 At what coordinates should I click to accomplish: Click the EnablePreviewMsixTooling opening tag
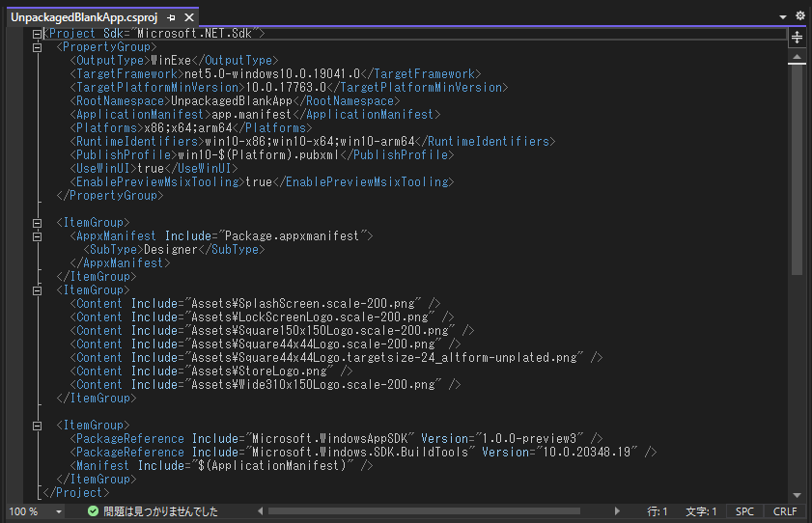point(157,182)
